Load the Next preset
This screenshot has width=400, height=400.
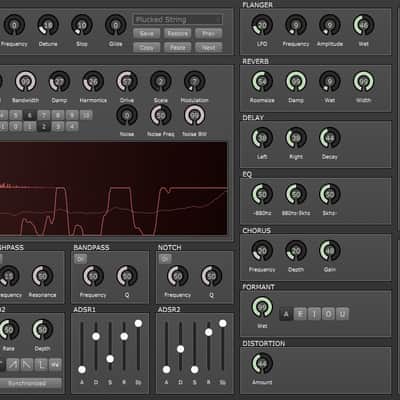pos(209,47)
